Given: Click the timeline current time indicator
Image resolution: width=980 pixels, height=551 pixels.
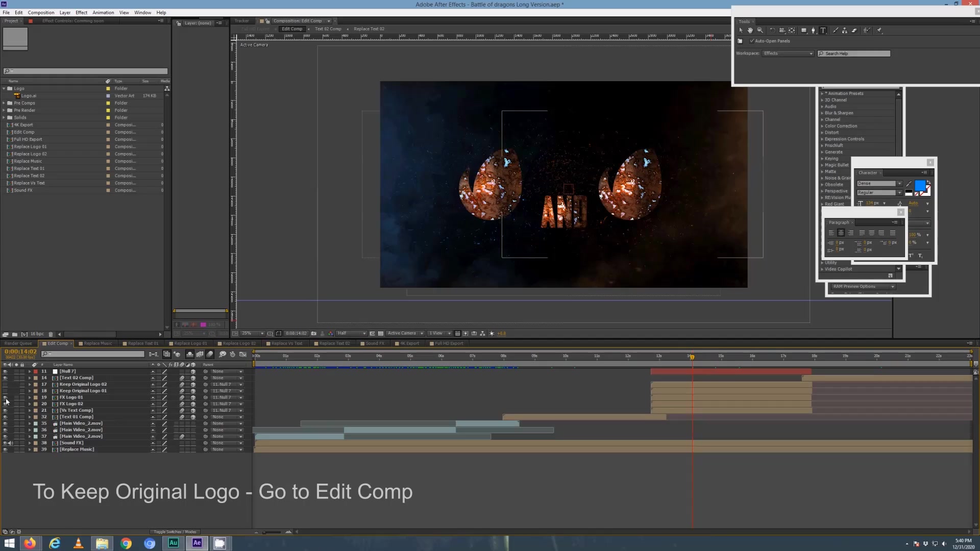Looking at the screenshot, I should point(692,357).
